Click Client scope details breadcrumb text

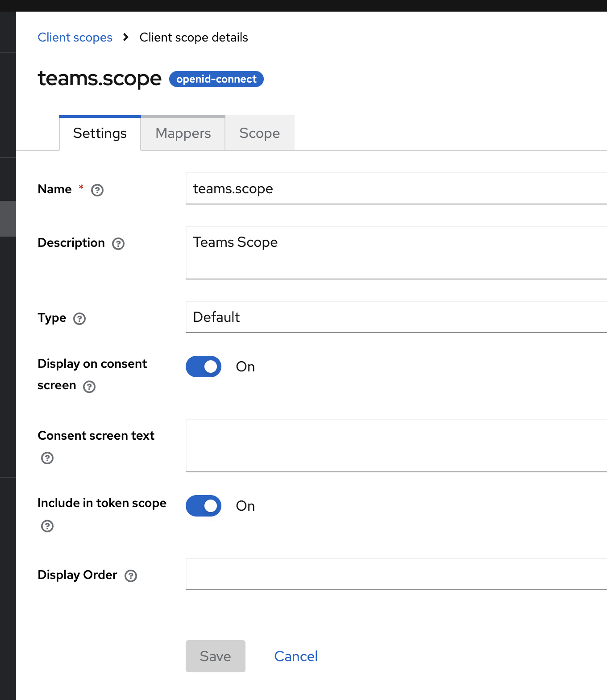194,37
